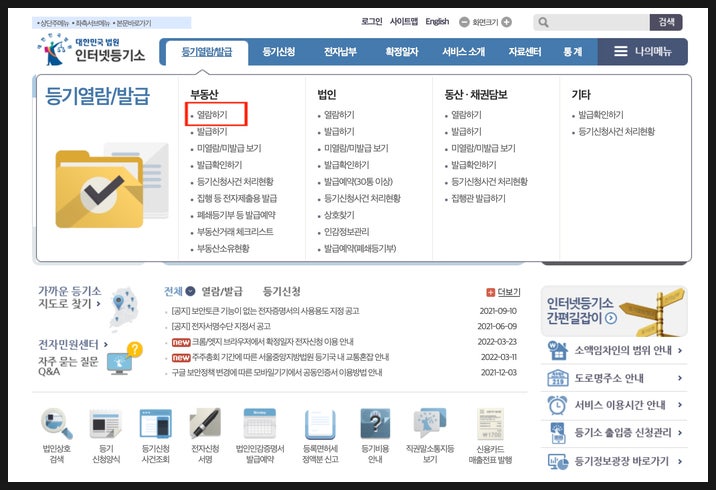
Task: Open 법인 상호찾기 link
Action: point(339,215)
